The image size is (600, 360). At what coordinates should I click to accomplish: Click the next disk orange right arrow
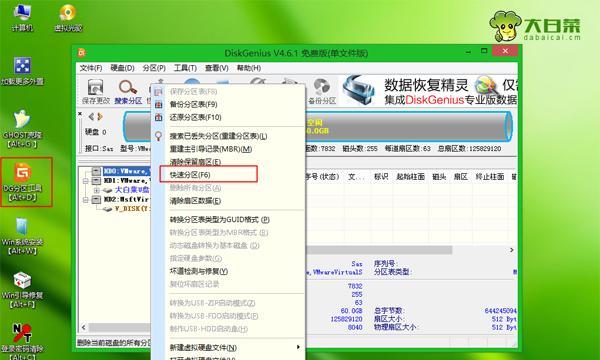click(x=100, y=117)
